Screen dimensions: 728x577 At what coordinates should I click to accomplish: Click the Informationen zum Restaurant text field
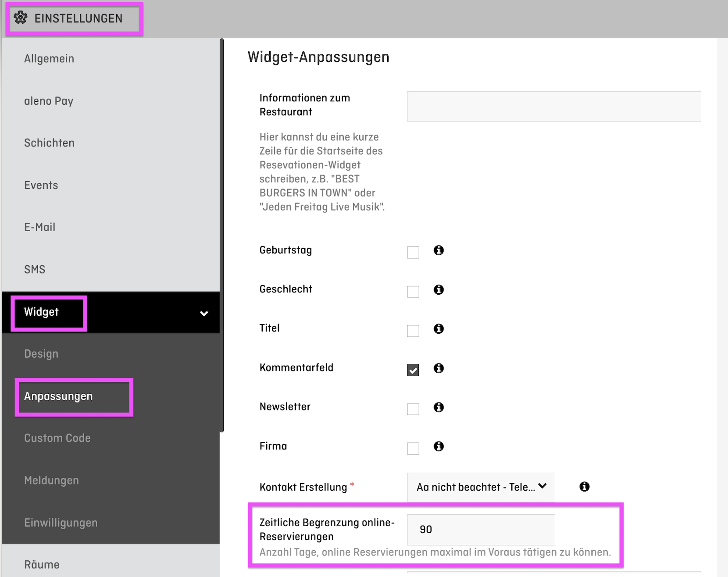tap(553, 107)
